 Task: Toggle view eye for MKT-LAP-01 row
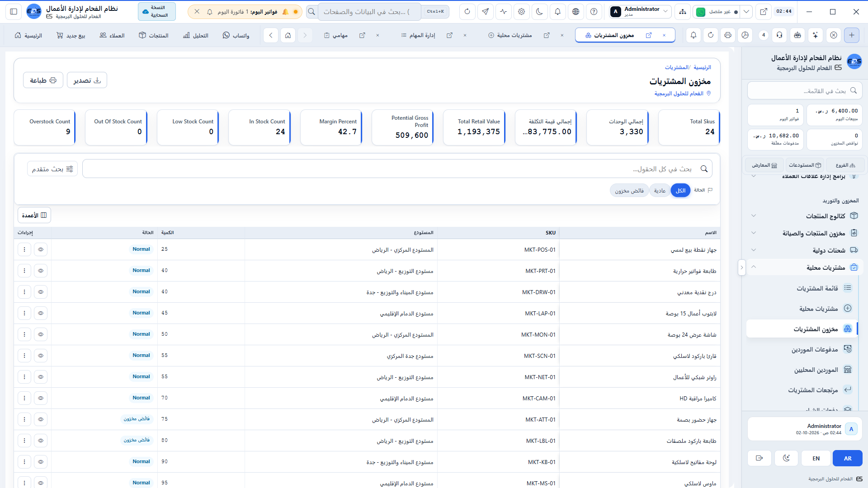pyautogui.click(x=41, y=313)
